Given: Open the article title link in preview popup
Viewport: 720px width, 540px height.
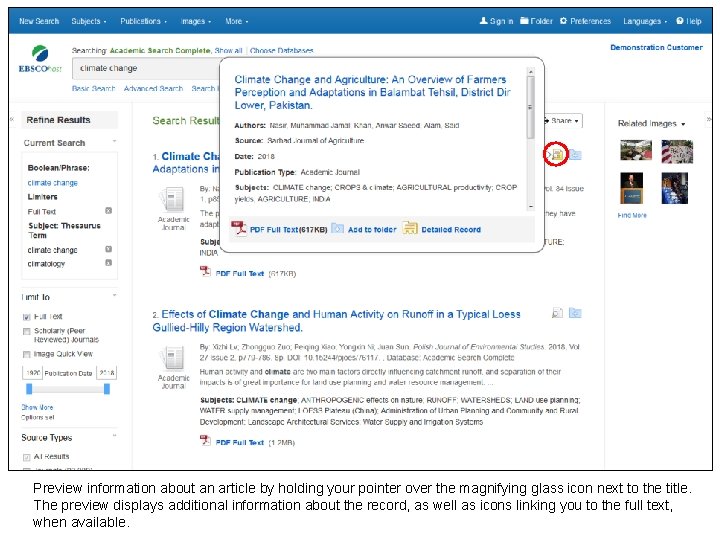Looking at the screenshot, I should [x=372, y=92].
